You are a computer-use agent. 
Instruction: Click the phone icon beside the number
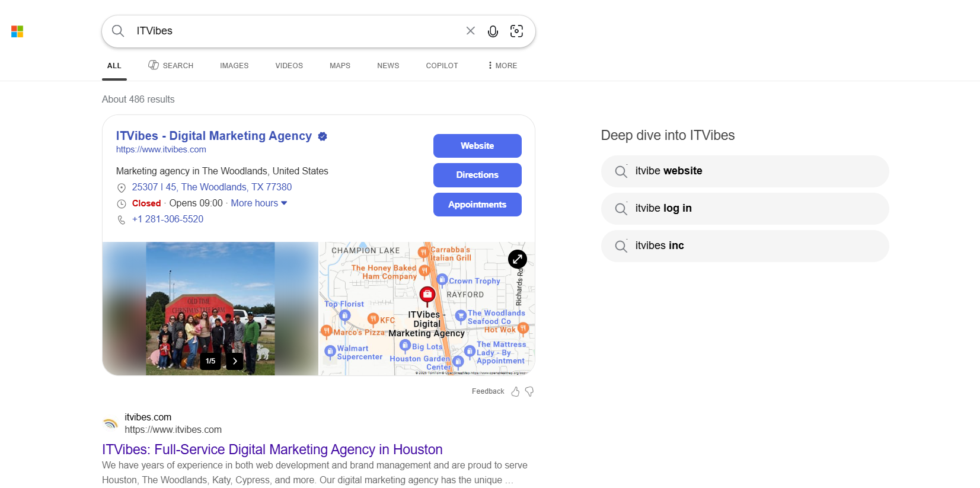click(122, 220)
